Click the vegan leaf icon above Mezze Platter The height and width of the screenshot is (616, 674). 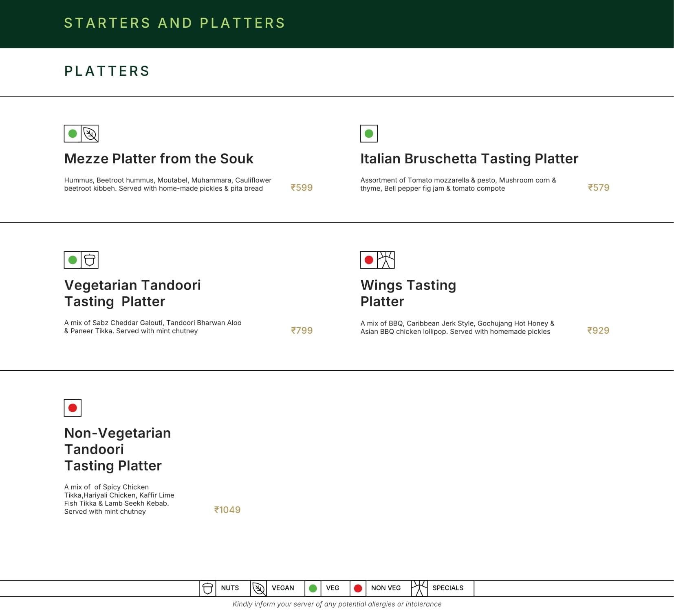click(90, 134)
